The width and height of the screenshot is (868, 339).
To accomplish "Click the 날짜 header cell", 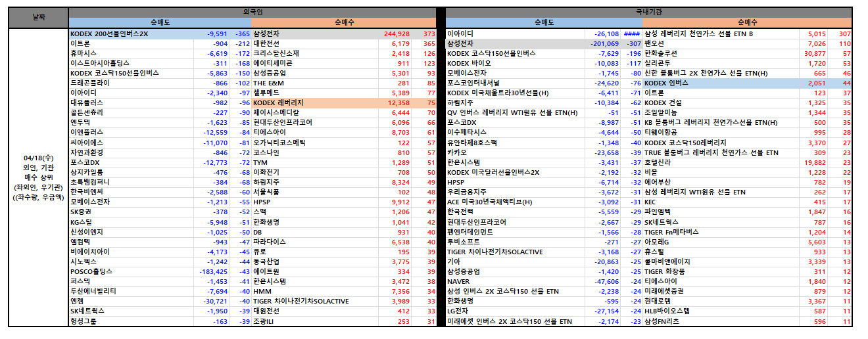I will [39, 18].
